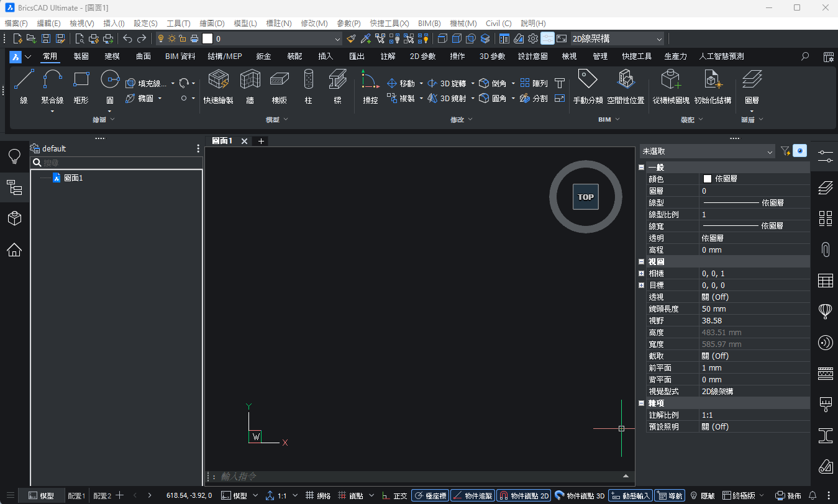This screenshot has height=504, width=838.
Task: Open Spatial Locations (空間性位置) tool
Action: coord(626,87)
